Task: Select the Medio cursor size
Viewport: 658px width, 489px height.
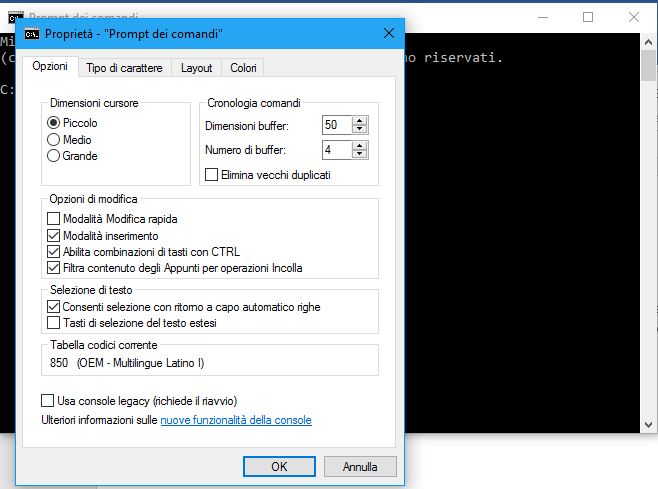Action: (x=54, y=140)
